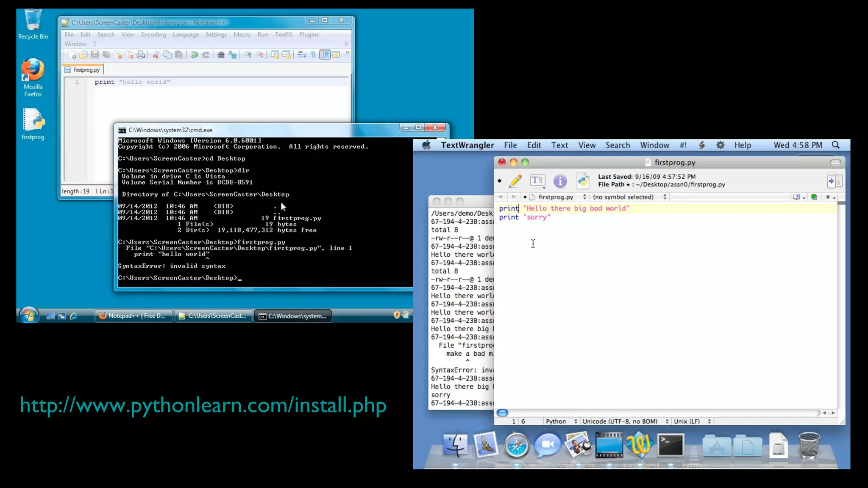This screenshot has height=488, width=868.
Task: Expand the Notepad++ toolbar overflow chevron
Action: (347, 53)
